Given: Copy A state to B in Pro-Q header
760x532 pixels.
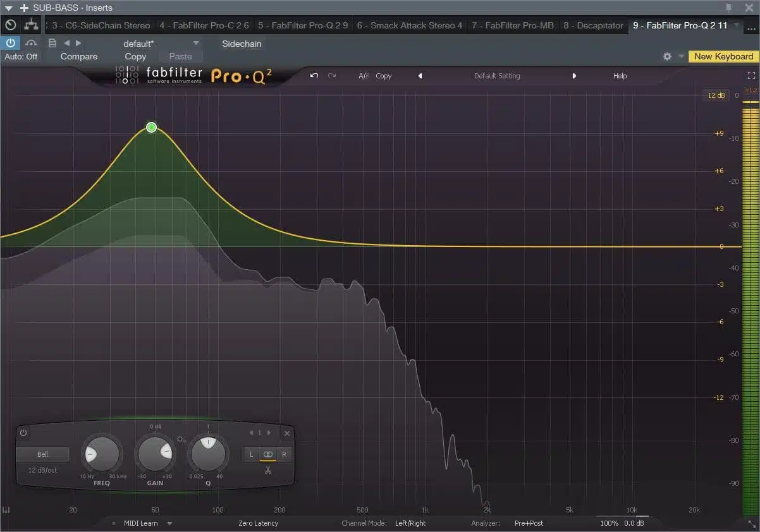Looking at the screenshot, I should coord(384,76).
